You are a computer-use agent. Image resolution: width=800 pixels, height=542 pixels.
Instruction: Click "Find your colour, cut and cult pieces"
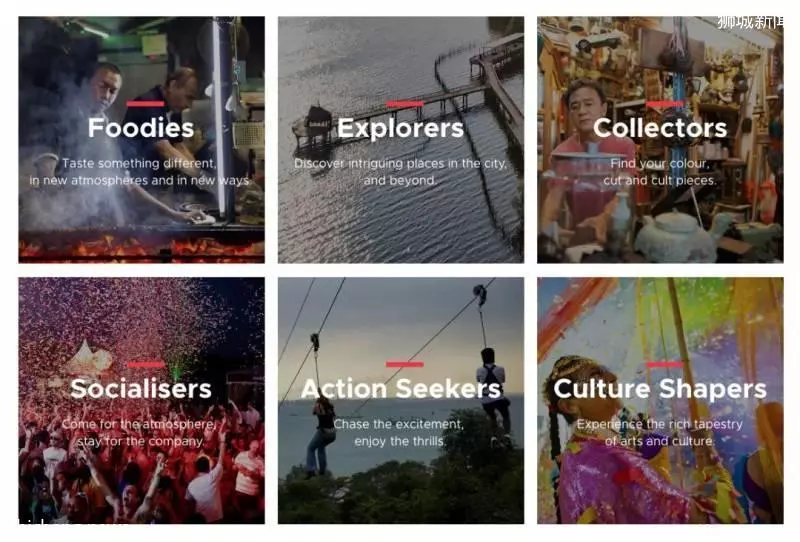[x=660, y=171]
